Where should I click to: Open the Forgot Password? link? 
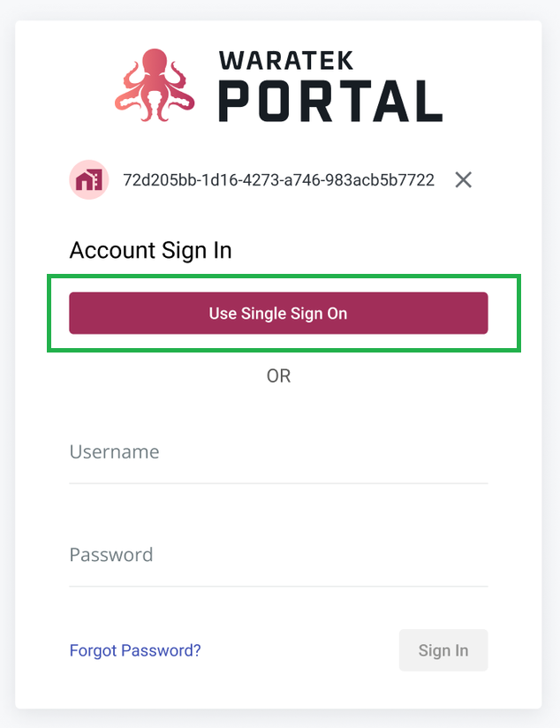tap(134, 650)
